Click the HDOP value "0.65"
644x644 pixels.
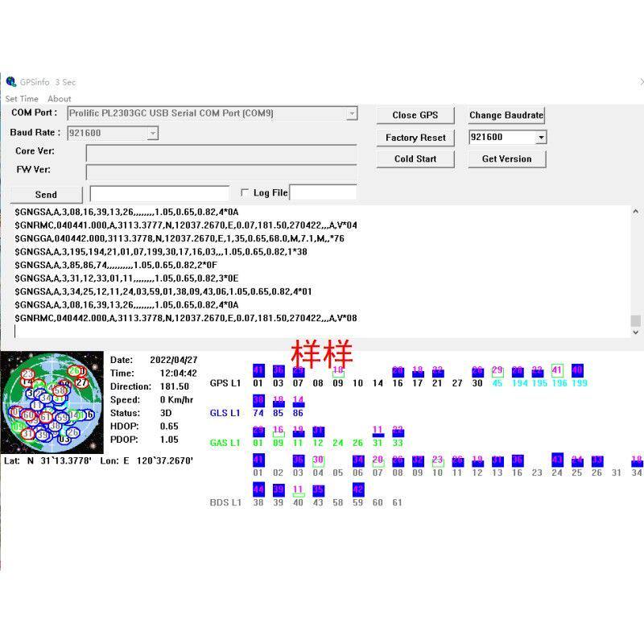(x=169, y=427)
